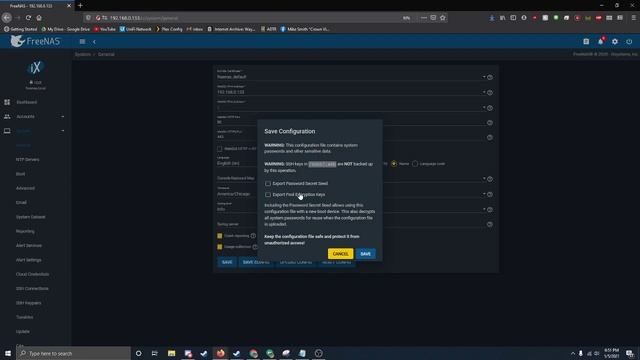Viewport: 640px width, 360px height.
Task: Enable Export Password Secret Seed checkbox
Action: pos(268,184)
